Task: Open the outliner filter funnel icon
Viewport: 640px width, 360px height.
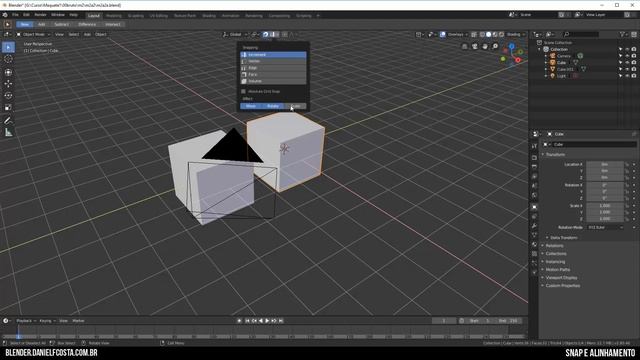Action: 622,35
